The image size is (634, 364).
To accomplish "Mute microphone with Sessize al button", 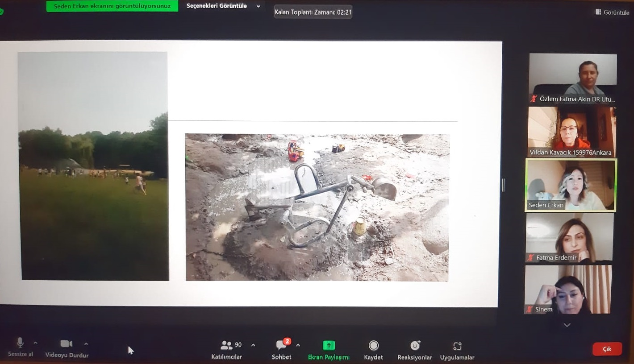I will [x=20, y=347].
